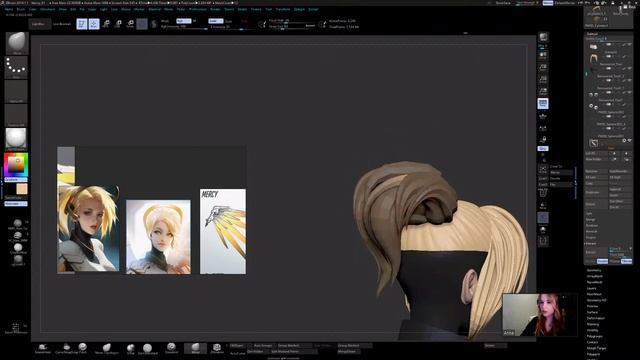Collapse the Extract subpalette header
The width and height of the screenshot is (640, 360).
[x=591, y=244]
